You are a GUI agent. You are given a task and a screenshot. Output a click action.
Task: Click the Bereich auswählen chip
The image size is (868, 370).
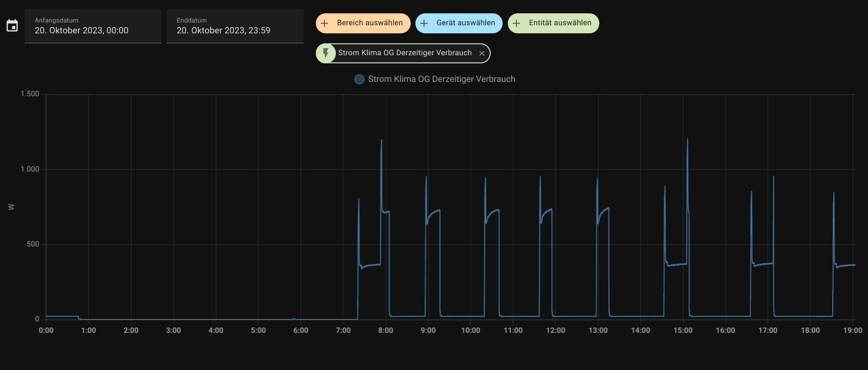pyautogui.click(x=363, y=23)
